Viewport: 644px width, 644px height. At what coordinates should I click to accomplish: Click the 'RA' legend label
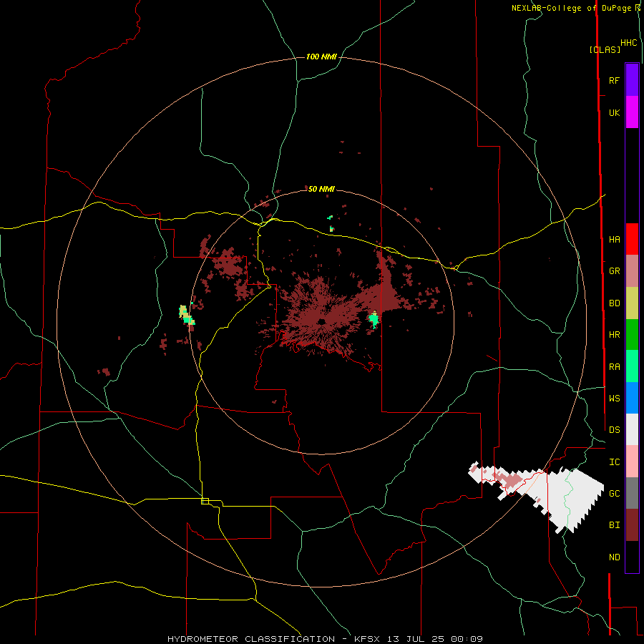tap(615, 367)
